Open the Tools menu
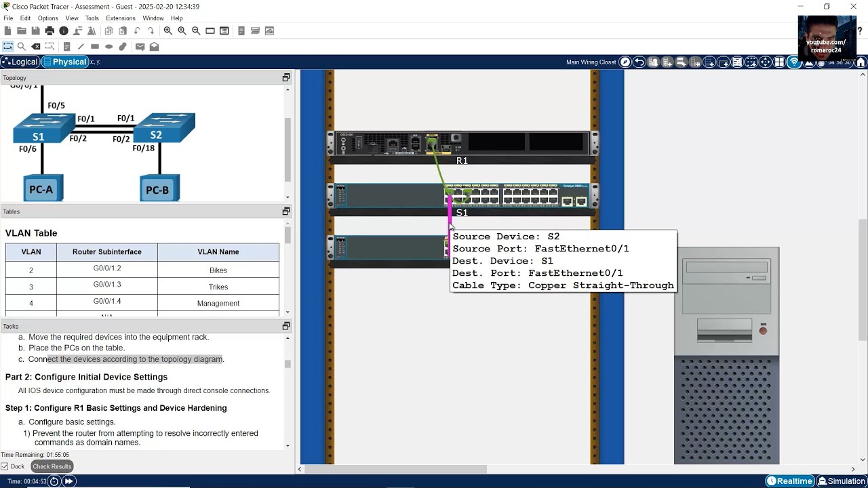The height and width of the screenshot is (488, 868). click(x=92, y=18)
